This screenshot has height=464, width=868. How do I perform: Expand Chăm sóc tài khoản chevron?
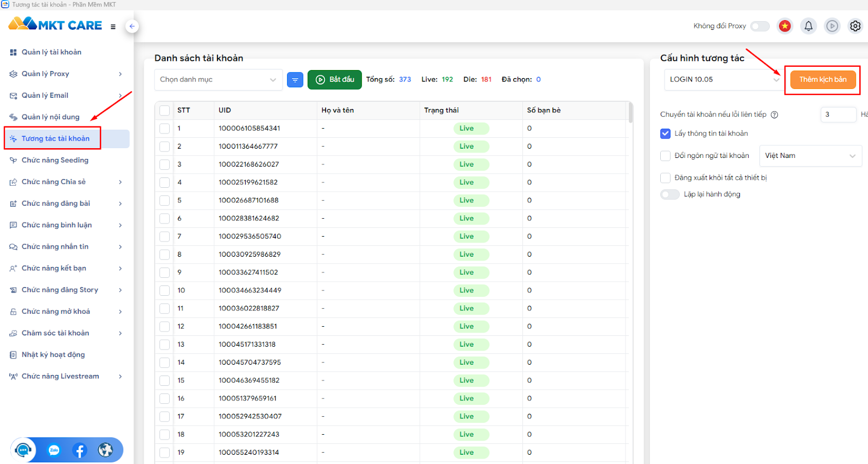(x=120, y=333)
